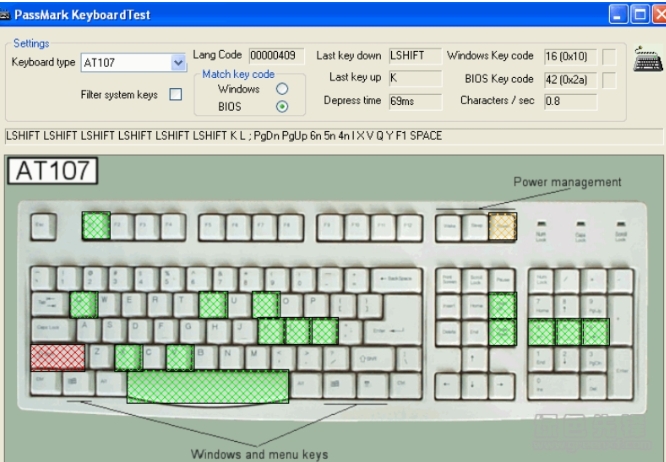This screenshot has height=462, width=666.
Task: Click the Sleep power management key
Action: click(475, 228)
